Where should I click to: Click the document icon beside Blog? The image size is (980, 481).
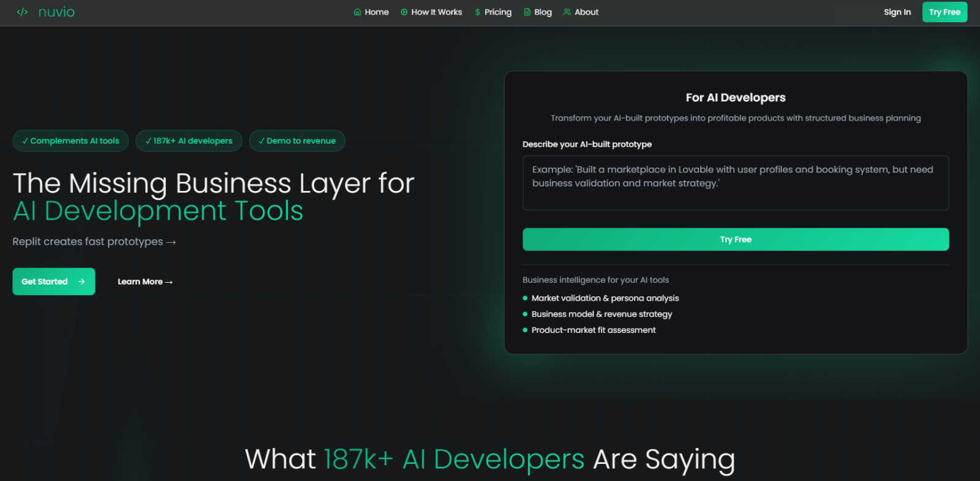(x=527, y=12)
